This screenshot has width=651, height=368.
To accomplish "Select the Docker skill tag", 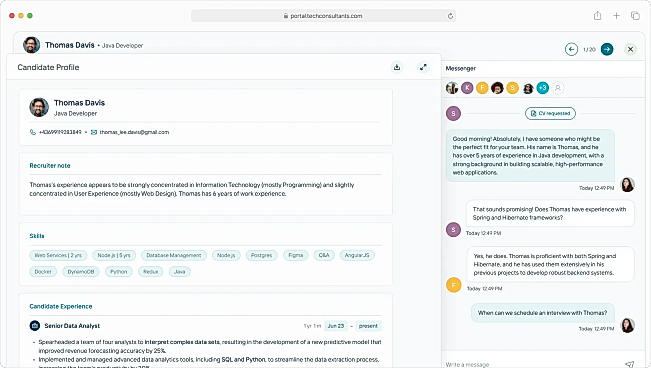I will pyautogui.click(x=43, y=272).
